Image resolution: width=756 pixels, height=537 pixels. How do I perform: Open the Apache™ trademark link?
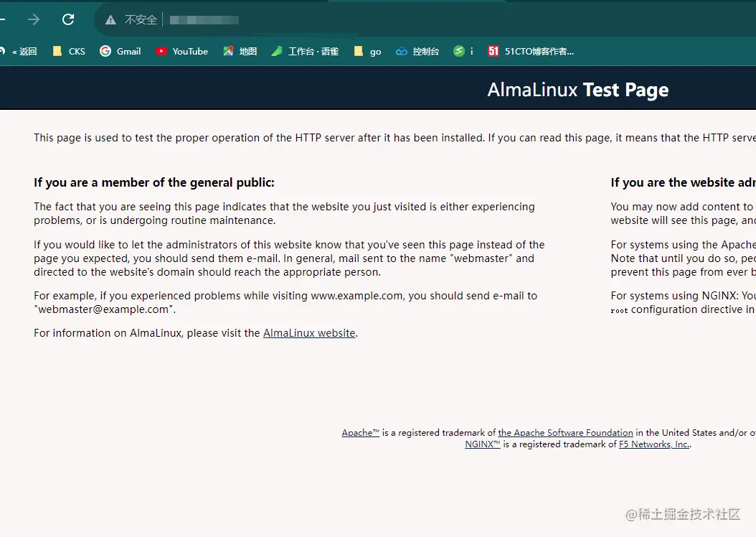pyautogui.click(x=361, y=433)
